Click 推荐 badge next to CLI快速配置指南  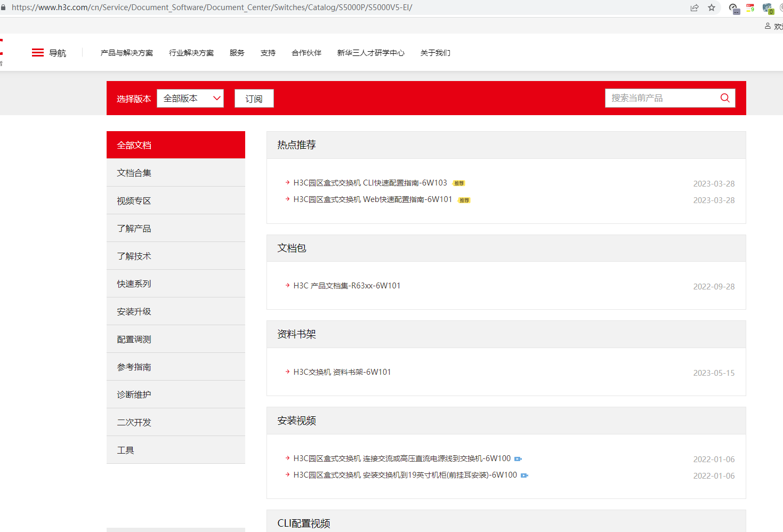click(x=459, y=183)
